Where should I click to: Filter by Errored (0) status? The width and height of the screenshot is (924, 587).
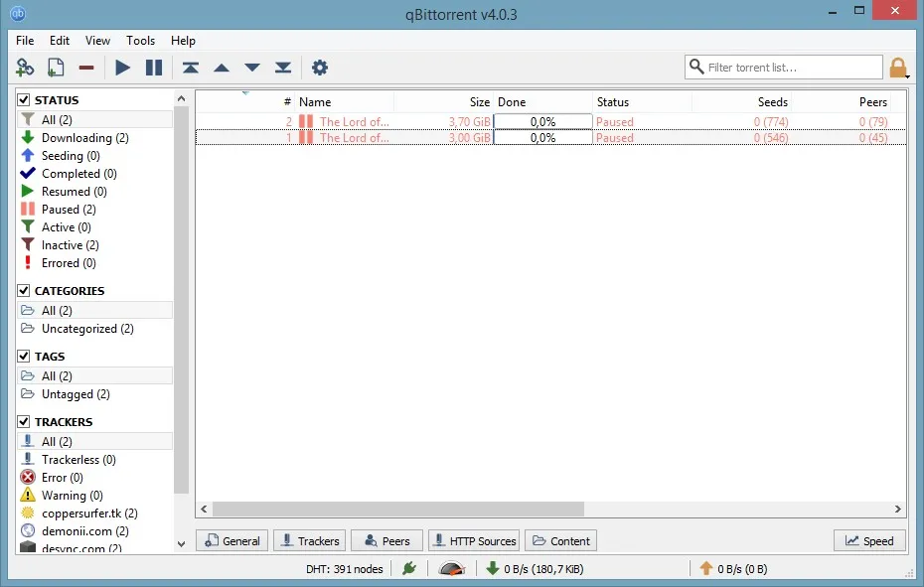point(69,263)
